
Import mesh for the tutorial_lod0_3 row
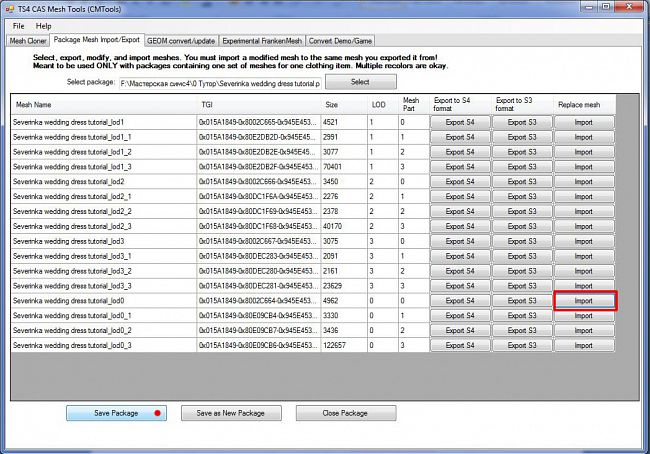tap(584, 345)
